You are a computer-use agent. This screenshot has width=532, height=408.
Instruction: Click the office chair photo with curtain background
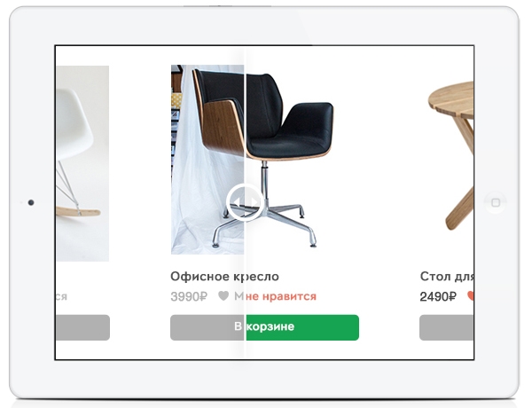point(207,160)
